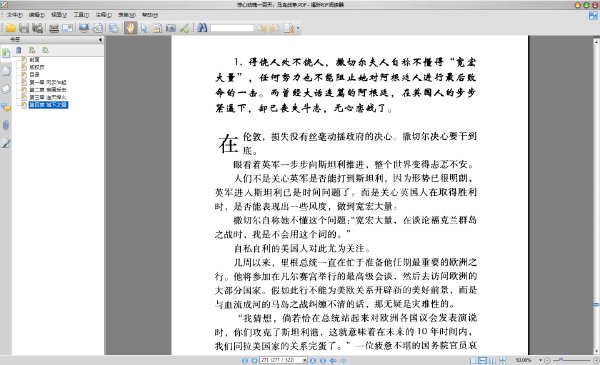Go to the previous page button
The width and height of the screenshot is (600, 365).
pos(254,360)
